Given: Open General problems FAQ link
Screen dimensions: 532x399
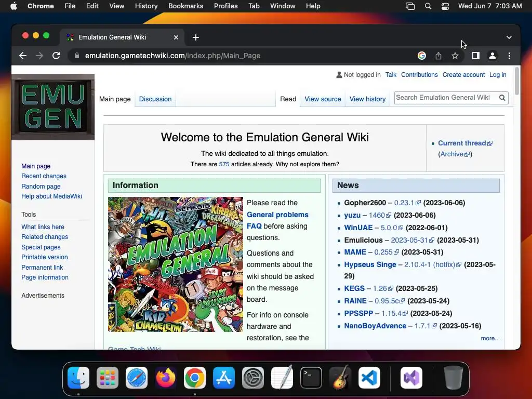Looking at the screenshot, I should click(277, 220).
